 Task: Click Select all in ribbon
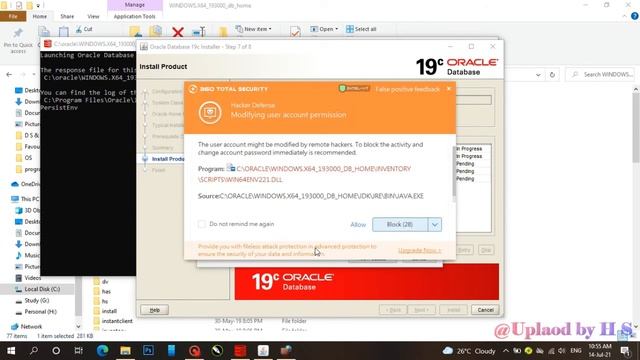(x=361, y=29)
